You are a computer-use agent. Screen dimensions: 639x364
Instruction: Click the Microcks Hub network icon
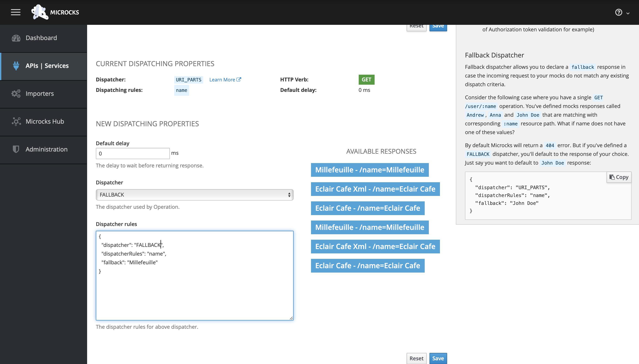[x=16, y=121]
